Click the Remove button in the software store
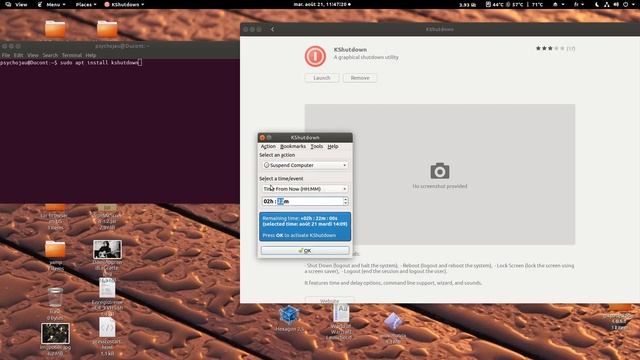The image size is (640, 360). pos(360,78)
